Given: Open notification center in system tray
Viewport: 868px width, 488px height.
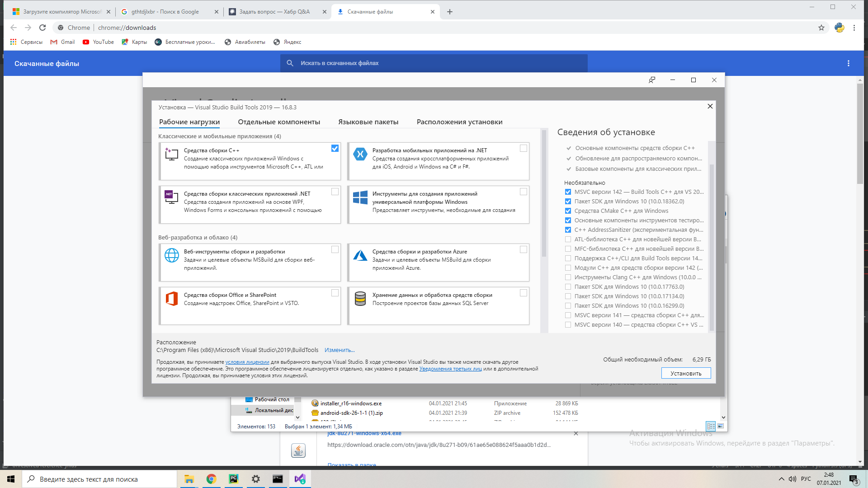Looking at the screenshot, I should (854, 479).
